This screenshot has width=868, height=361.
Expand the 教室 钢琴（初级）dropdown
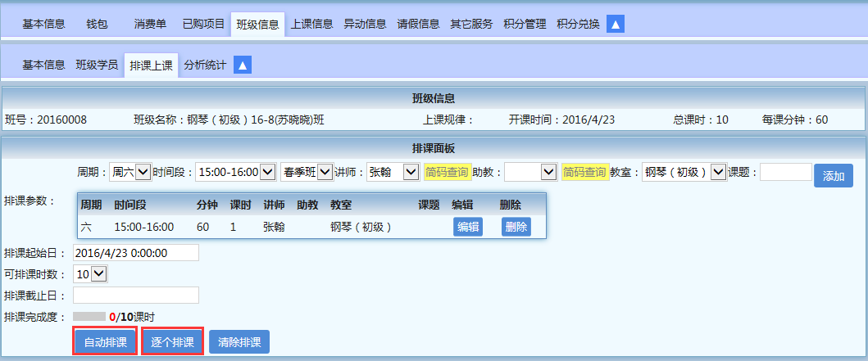(x=684, y=172)
